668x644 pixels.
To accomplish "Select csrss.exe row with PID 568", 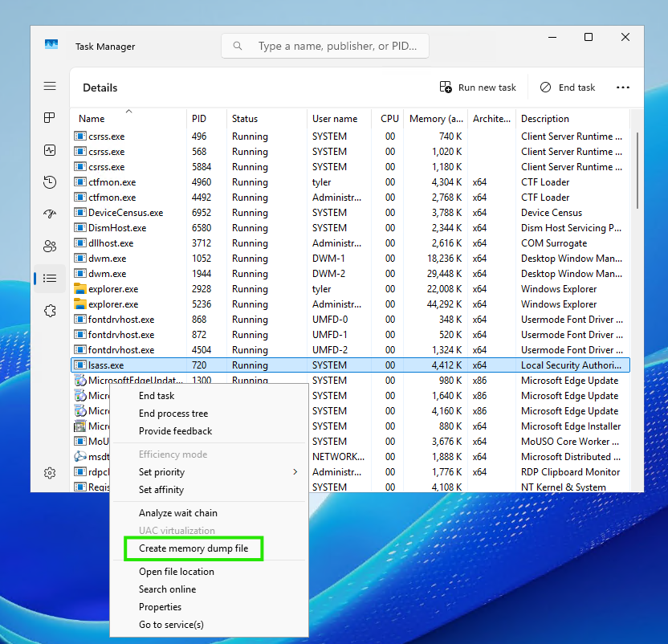I will 350,151.
